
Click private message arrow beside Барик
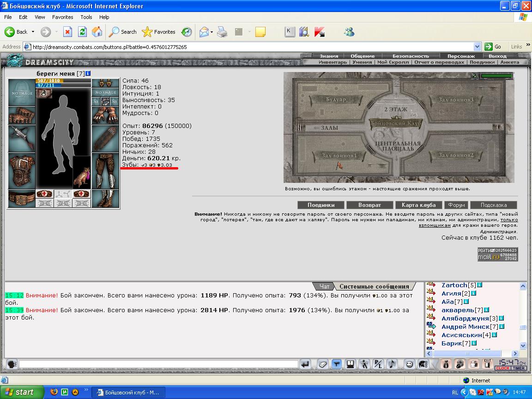[431, 342]
